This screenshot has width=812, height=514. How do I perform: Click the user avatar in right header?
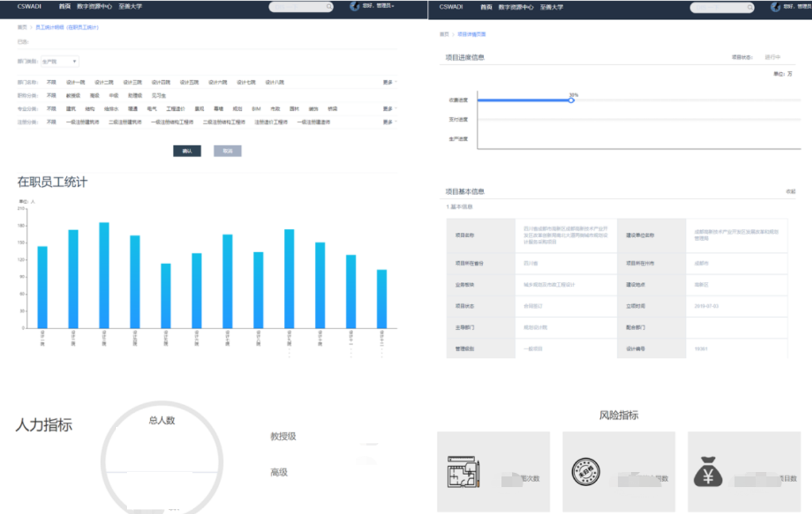coord(775,6)
